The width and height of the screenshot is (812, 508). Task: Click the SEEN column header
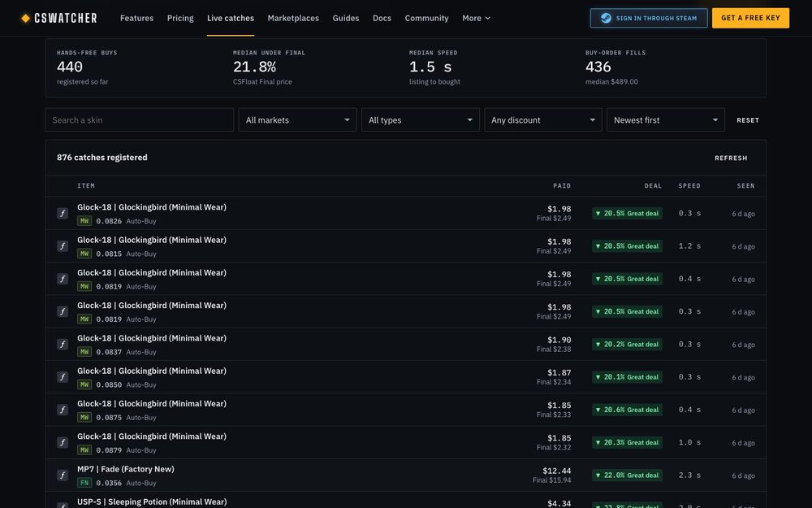point(745,185)
